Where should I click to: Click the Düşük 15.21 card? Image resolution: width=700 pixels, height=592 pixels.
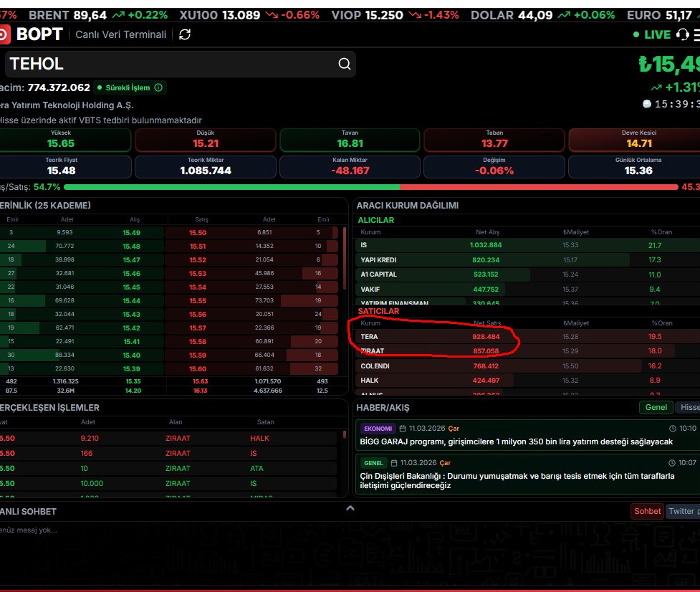[206, 140]
